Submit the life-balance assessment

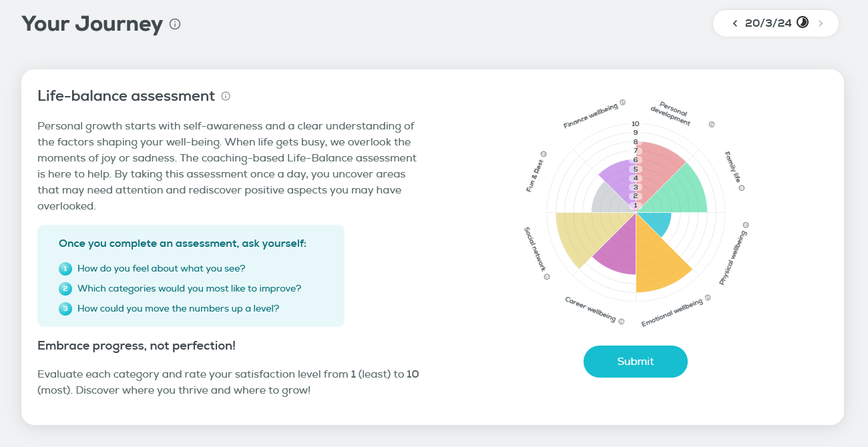pyautogui.click(x=636, y=362)
